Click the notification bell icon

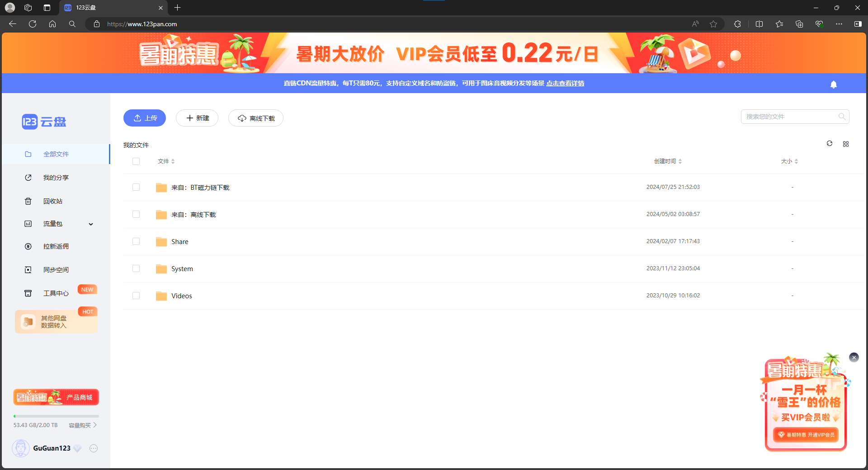tap(834, 85)
